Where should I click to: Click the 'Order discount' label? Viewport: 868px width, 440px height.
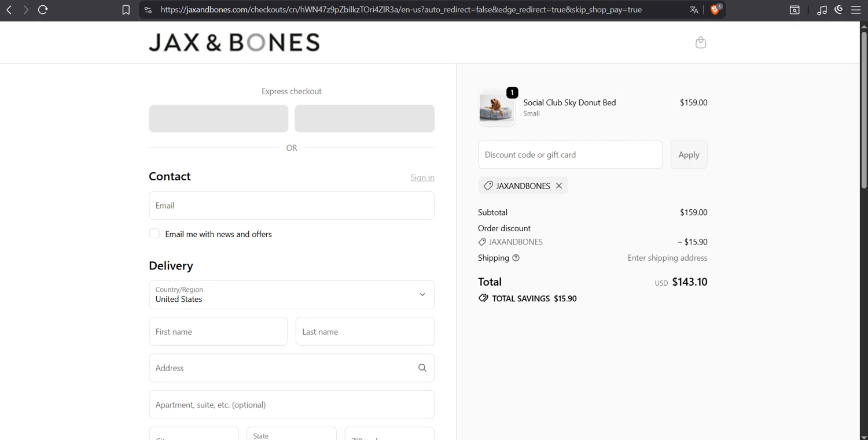[504, 228]
